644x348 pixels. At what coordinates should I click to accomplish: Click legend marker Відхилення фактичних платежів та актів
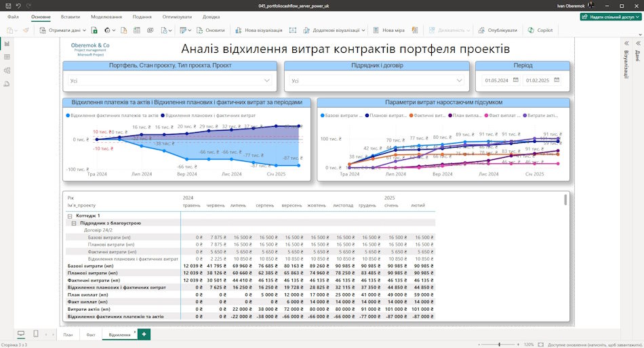click(68, 116)
